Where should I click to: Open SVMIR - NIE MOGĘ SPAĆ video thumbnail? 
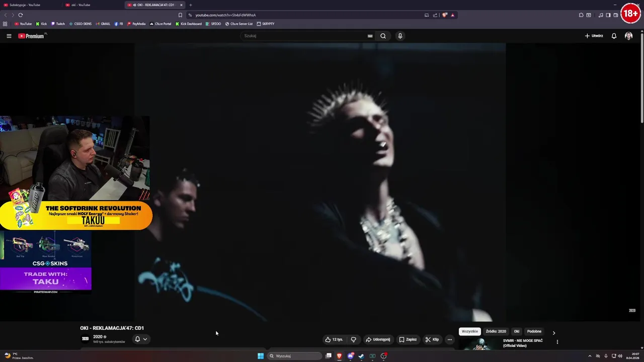(x=479, y=344)
